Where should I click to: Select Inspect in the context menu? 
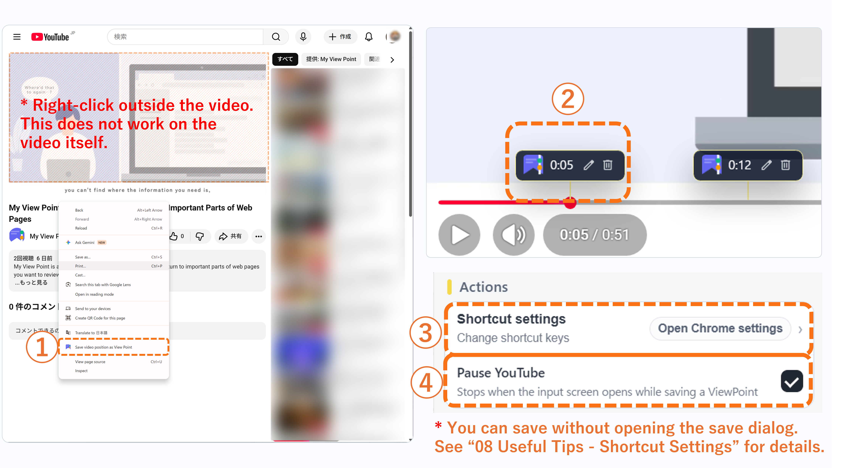tap(114, 371)
